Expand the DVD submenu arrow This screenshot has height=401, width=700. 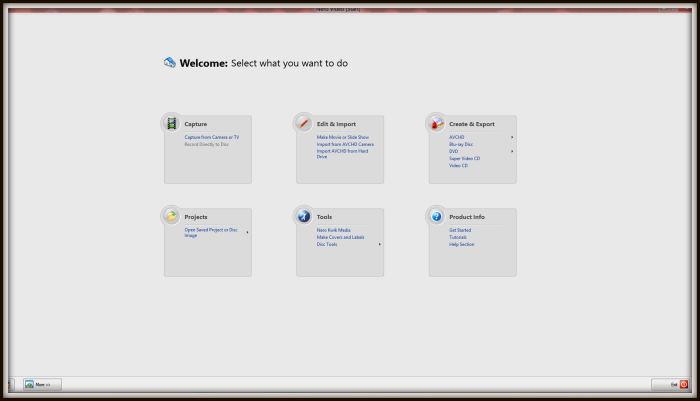[512, 151]
